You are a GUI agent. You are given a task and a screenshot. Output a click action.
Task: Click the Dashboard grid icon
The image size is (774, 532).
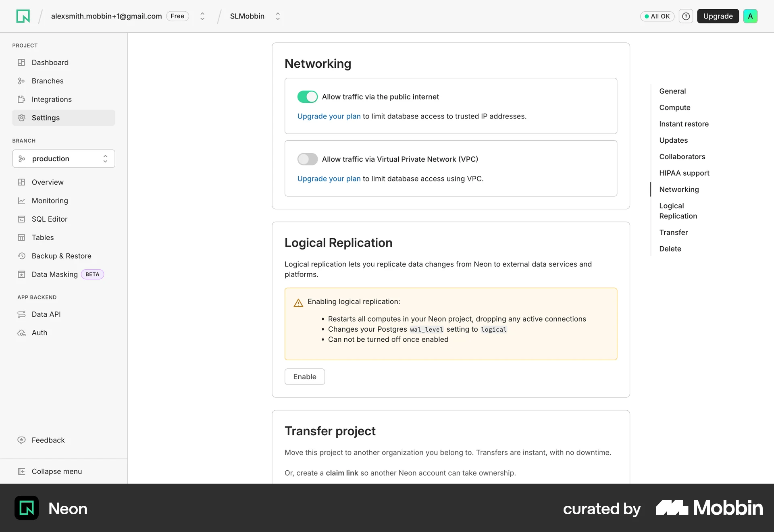point(21,62)
